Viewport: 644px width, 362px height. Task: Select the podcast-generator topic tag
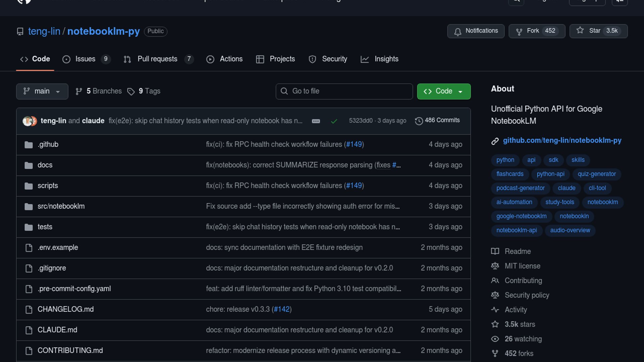pos(520,188)
